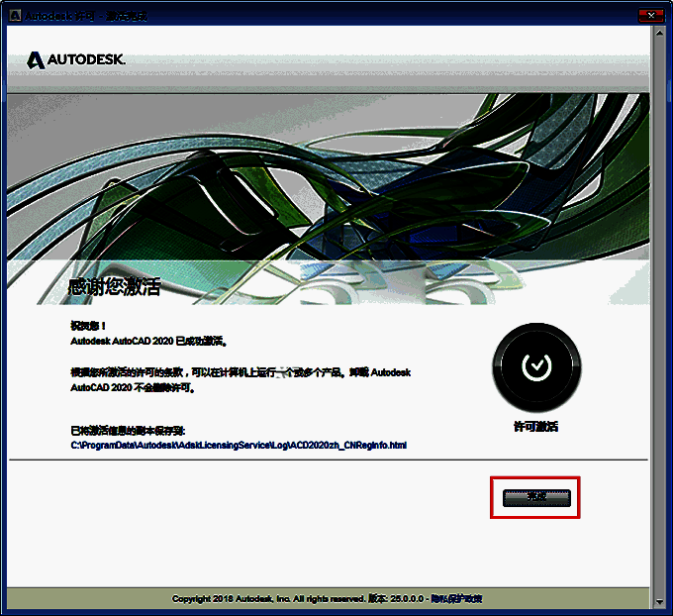Click the 祝贺您 congratulation text
Image resolution: width=673 pixels, height=616 pixels.
pyautogui.click(x=87, y=325)
